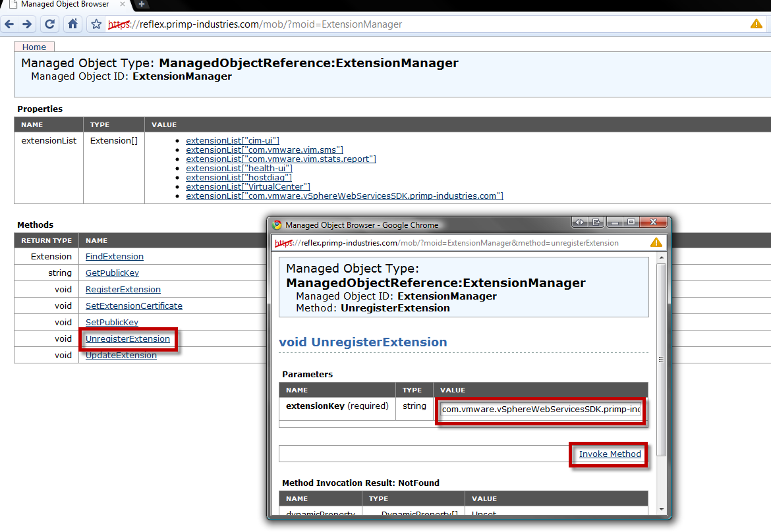Select the Managed Object Browser tab

pyautogui.click(x=65, y=5)
